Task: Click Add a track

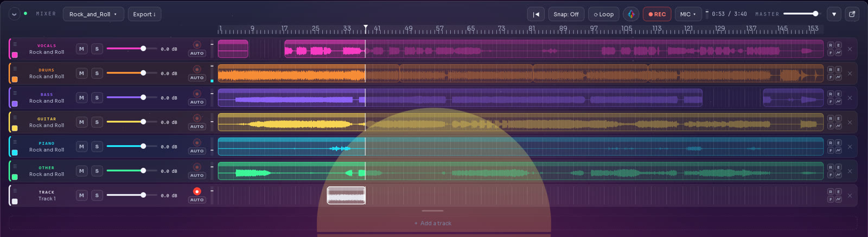Action: tap(433, 223)
